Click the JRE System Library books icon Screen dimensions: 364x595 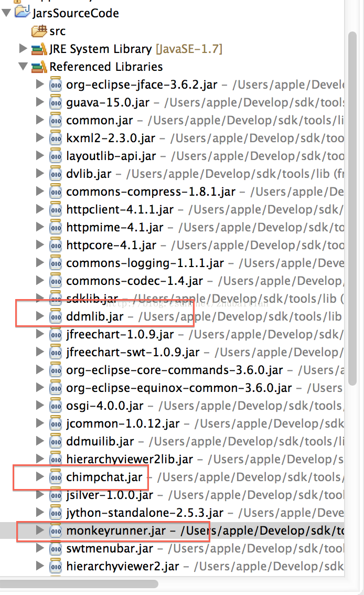(x=39, y=49)
